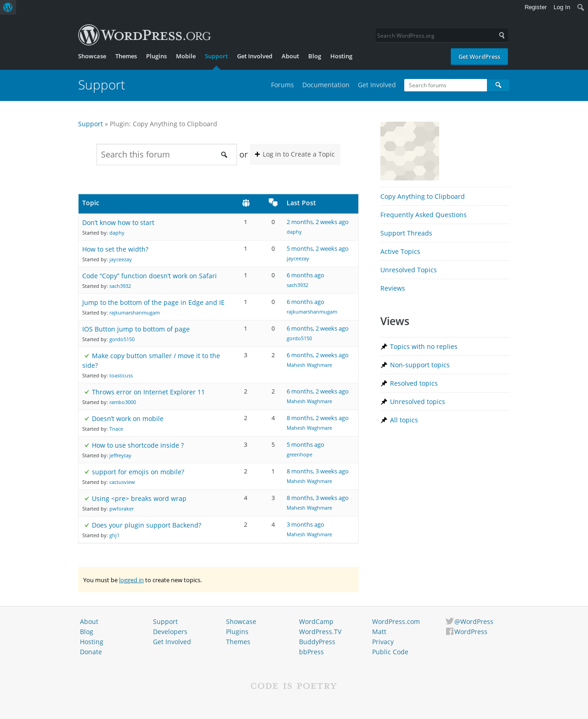Click the admin bar search magnifier icon

(581, 7)
